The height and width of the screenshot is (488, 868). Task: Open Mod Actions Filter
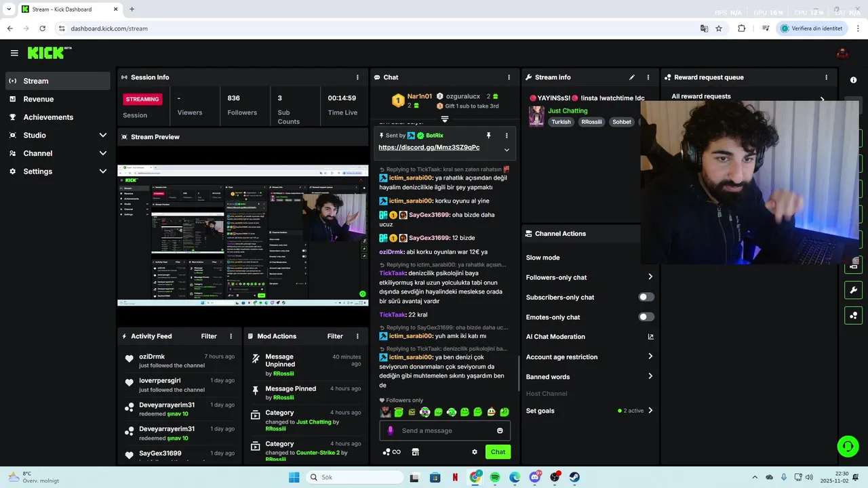pyautogui.click(x=335, y=336)
